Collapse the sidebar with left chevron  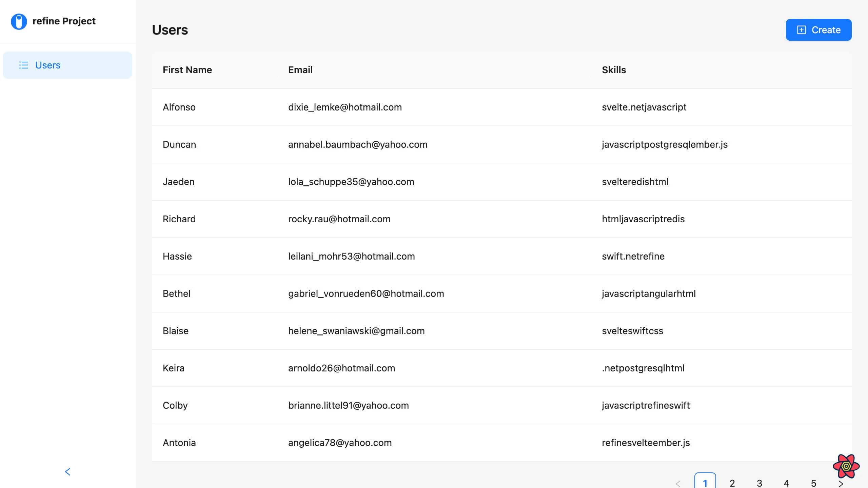[67, 471]
